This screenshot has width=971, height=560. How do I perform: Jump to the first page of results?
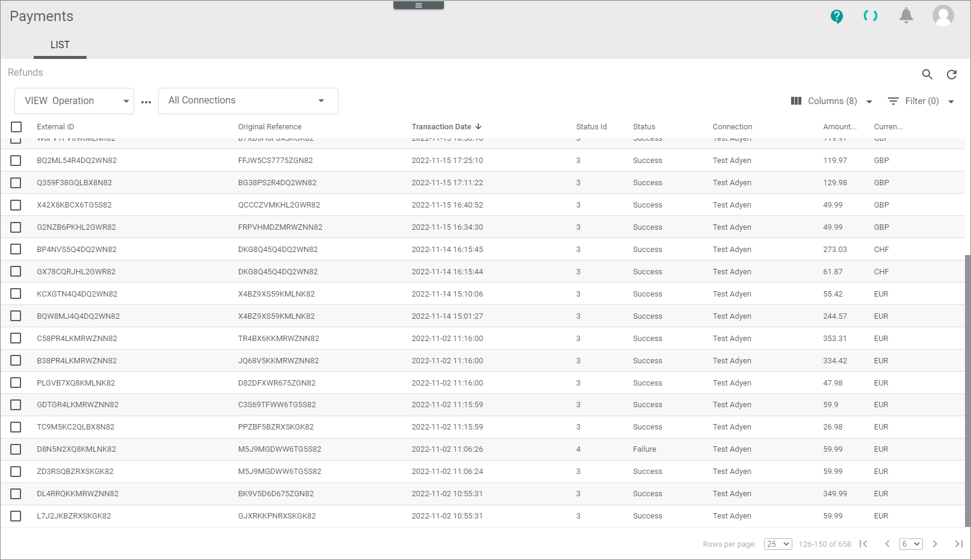point(863,544)
